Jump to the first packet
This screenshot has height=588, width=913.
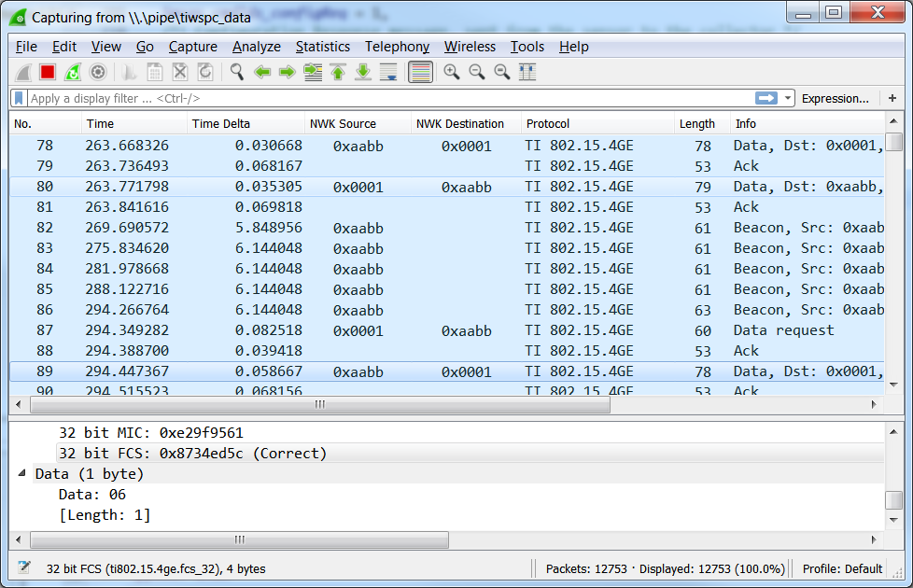[x=338, y=72]
